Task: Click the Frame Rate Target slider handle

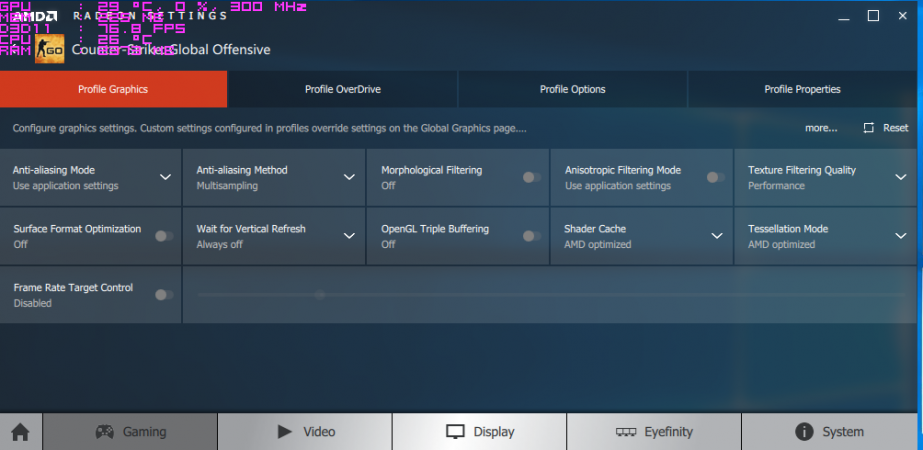Action: [320, 295]
